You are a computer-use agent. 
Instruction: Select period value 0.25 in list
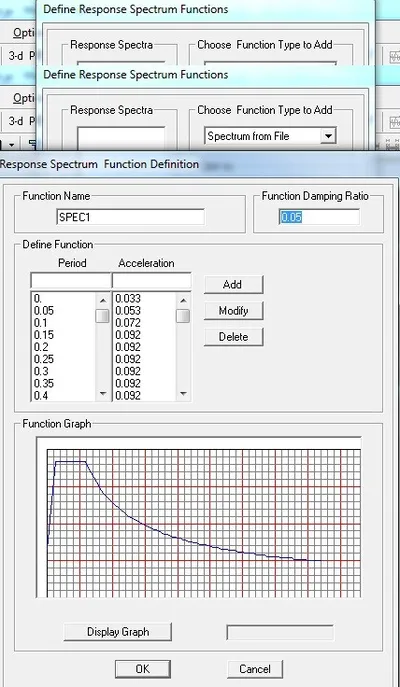pyautogui.click(x=44, y=359)
